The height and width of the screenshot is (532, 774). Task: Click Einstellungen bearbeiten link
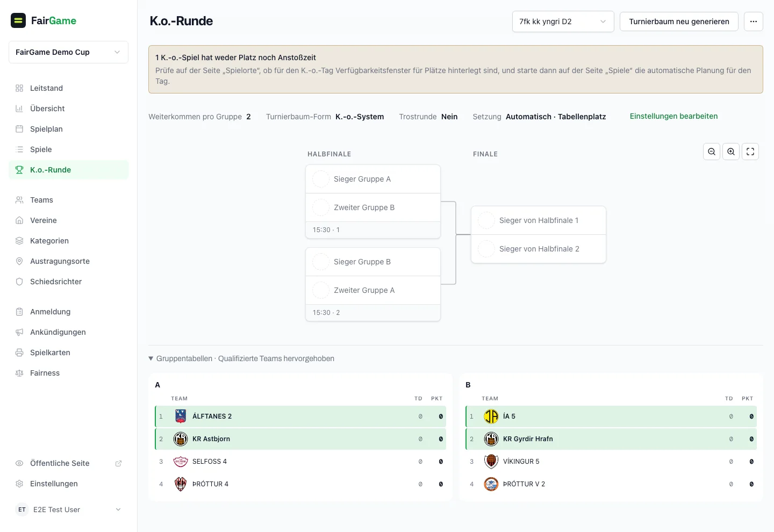tap(673, 116)
